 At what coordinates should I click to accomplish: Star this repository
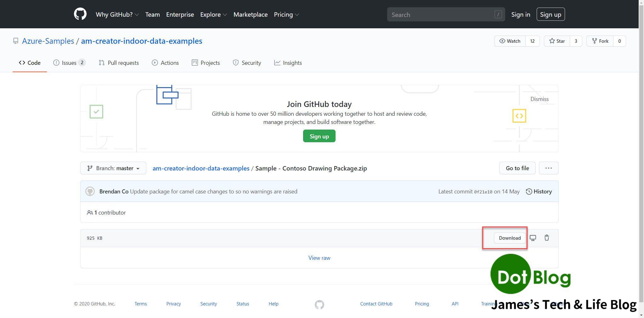557,41
